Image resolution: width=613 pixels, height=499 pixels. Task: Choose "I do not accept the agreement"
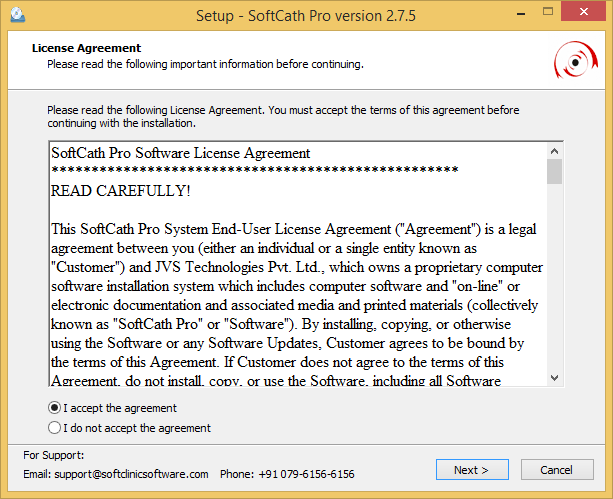pos(55,428)
